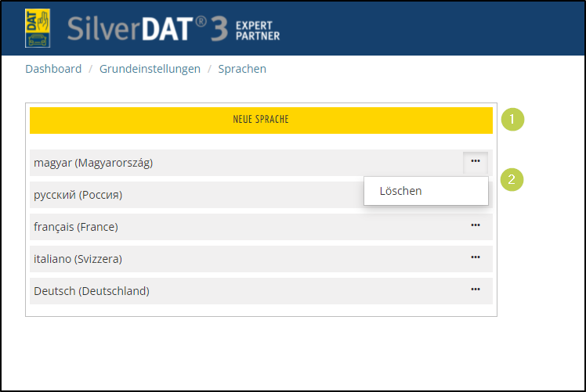Open three-dot menu for français row
The width and height of the screenshot is (586, 392).
click(x=475, y=225)
